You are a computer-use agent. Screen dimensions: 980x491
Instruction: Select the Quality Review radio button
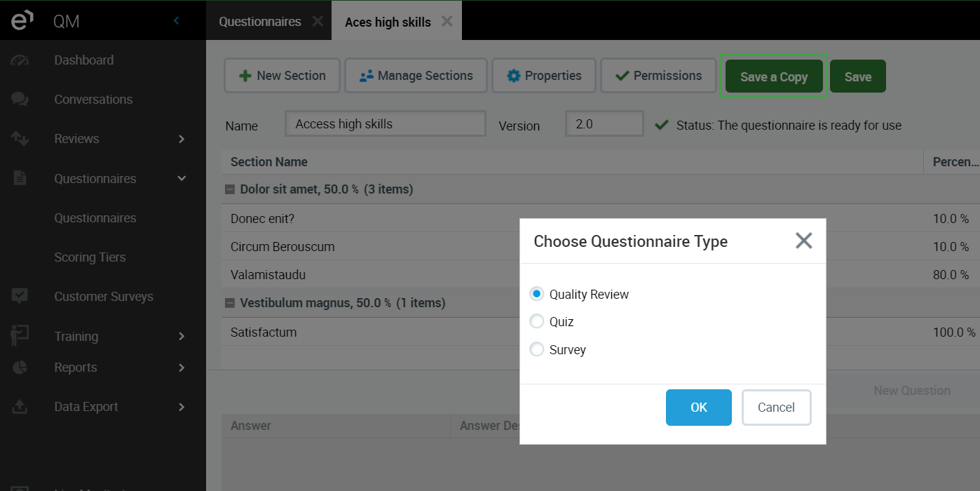click(537, 295)
